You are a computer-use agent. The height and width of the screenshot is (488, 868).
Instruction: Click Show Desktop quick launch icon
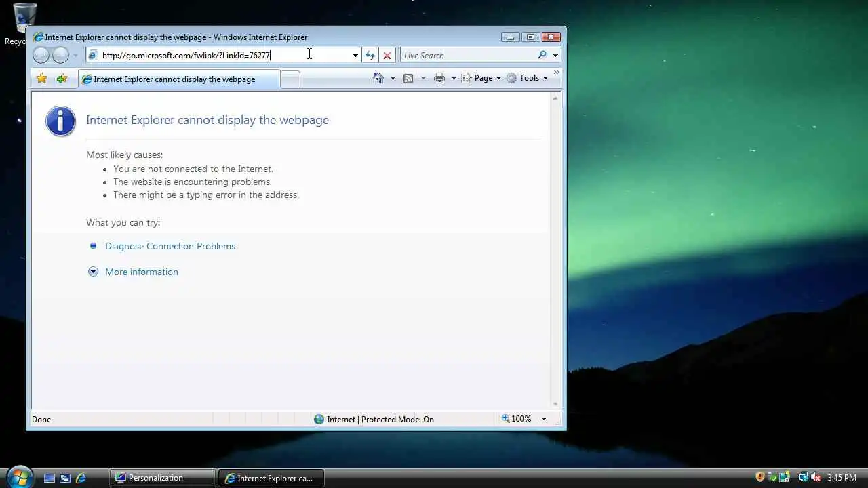coord(50,478)
